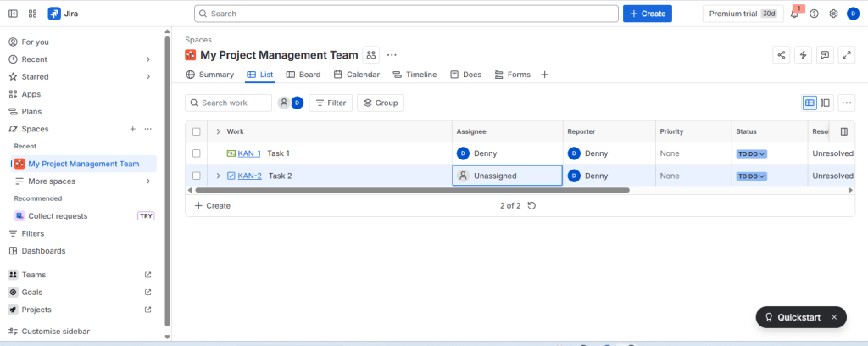Expand all rows via the Work header chevron

coord(218,131)
